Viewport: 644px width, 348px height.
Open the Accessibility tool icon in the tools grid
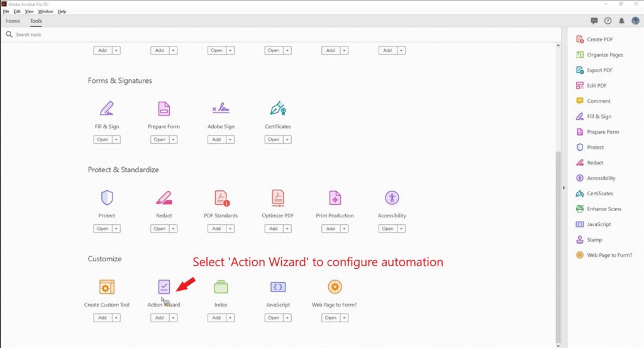pos(392,198)
